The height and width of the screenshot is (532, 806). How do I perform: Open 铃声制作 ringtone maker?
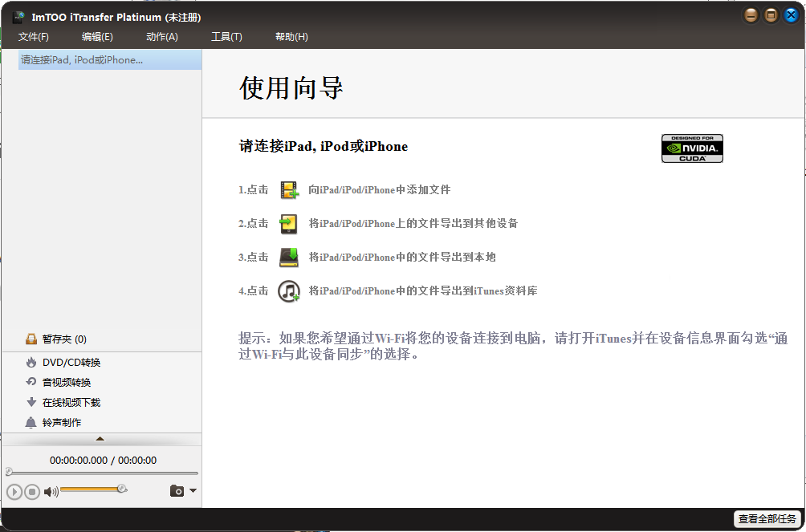point(61,423)
